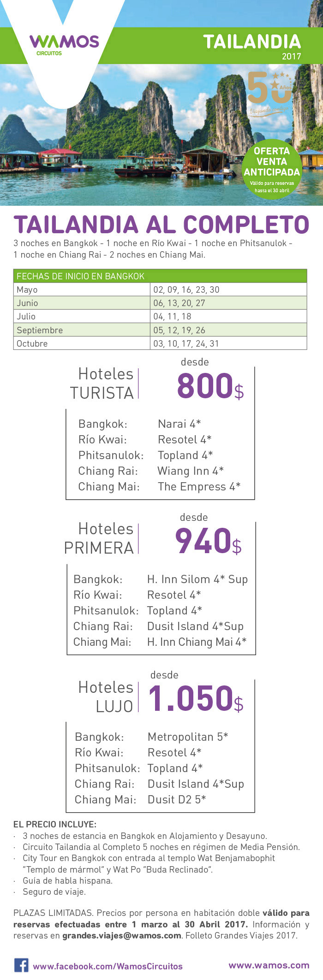Screen dimensions: 323x980
Task: Click the Wamos Circuitos logo
Action: 64,44
